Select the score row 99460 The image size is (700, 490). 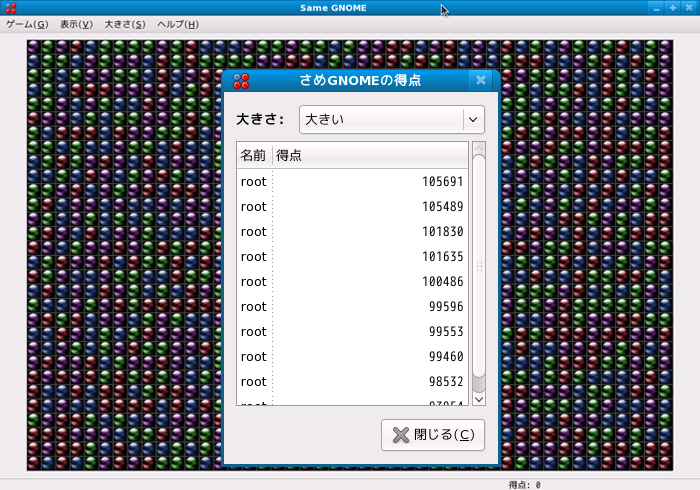pos(352,357)
